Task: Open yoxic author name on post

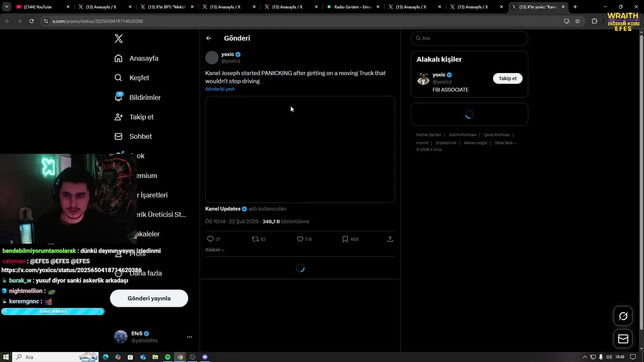Action: tap(227, 54)
